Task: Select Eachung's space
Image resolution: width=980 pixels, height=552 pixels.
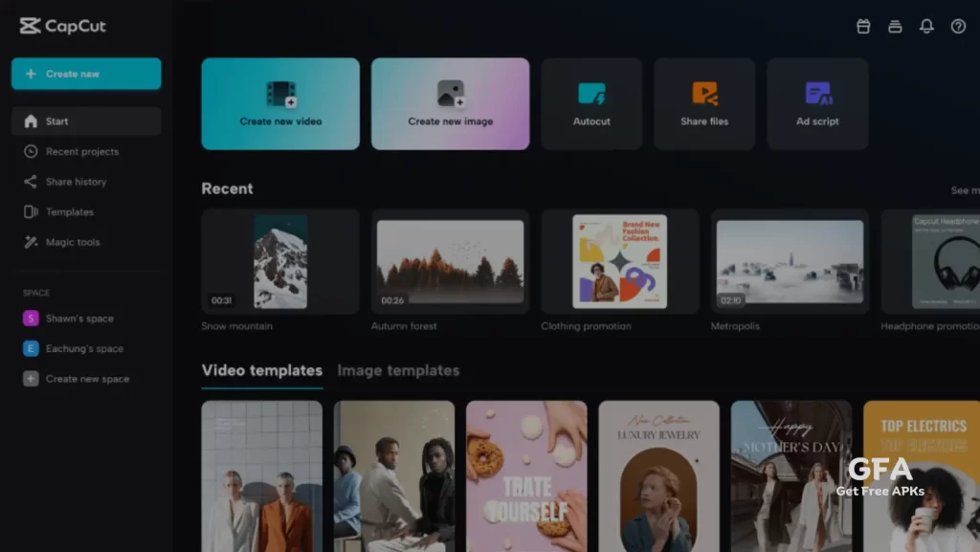Action: (86, 348)
